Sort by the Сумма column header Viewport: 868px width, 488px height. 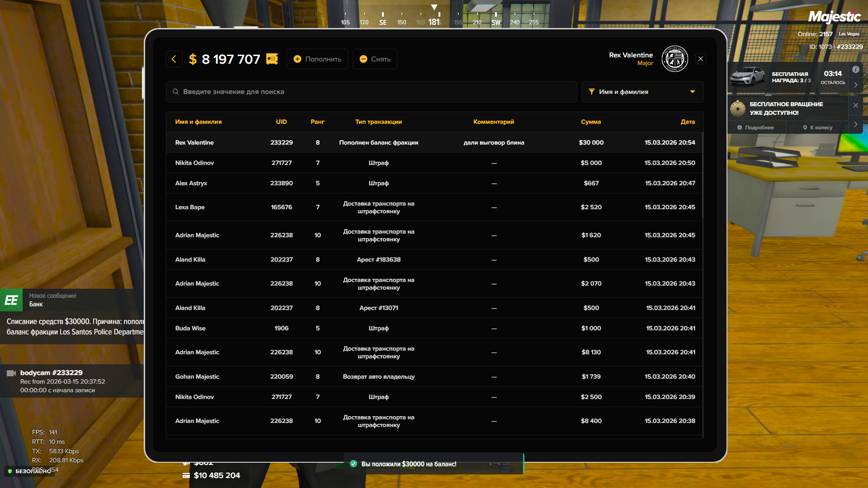coord(590,122)
